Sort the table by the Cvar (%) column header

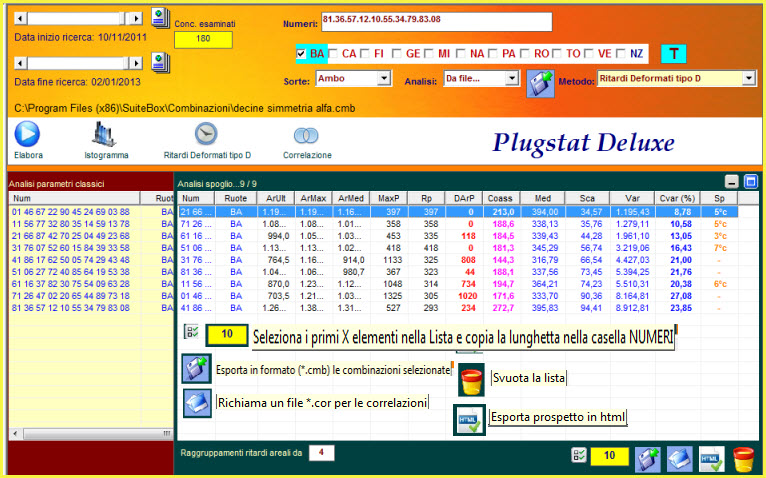coord(678,198)
